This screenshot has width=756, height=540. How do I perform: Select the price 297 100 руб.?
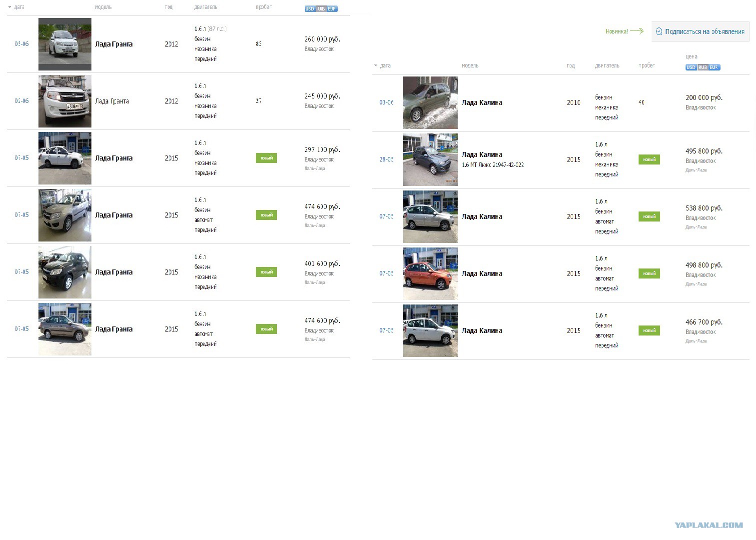322,149
